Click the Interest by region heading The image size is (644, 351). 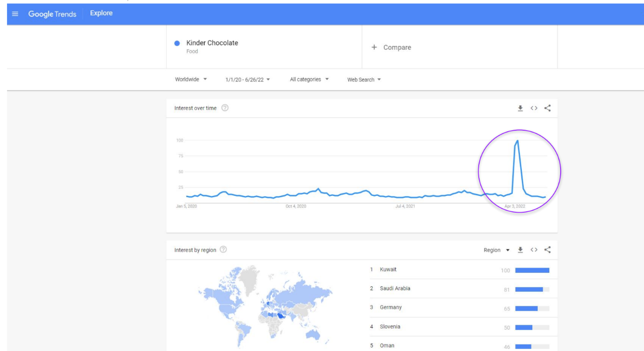pyautogui.click(x=195, y=250)
